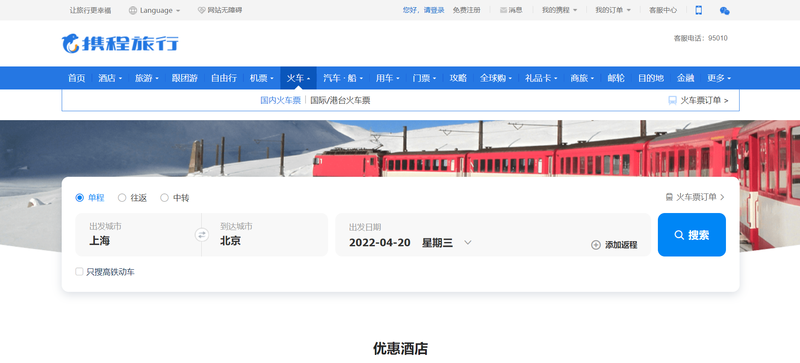Open the 火车 navigation tab
Viewport: 800px width, 363px height.
point(298,78)
